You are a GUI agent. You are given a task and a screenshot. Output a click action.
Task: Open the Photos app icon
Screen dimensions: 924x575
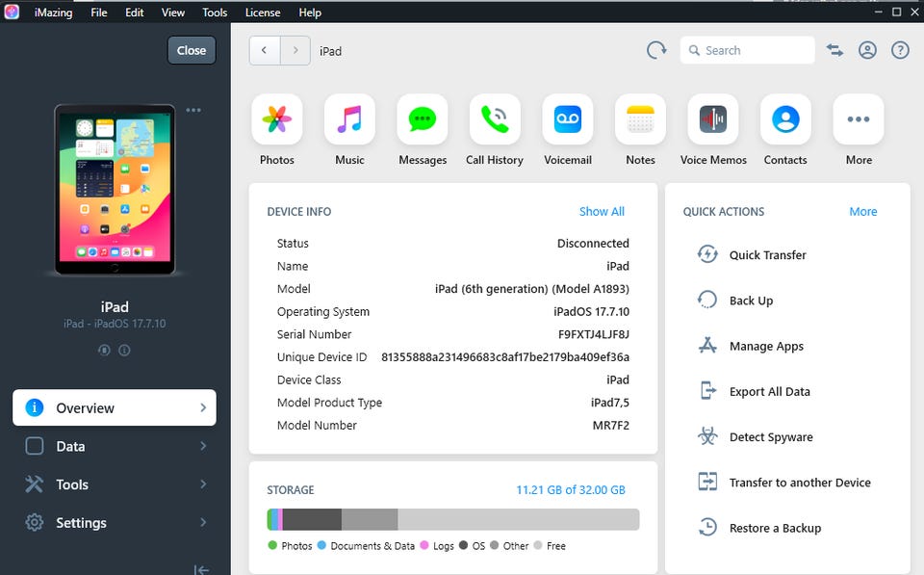click(277, 119)
